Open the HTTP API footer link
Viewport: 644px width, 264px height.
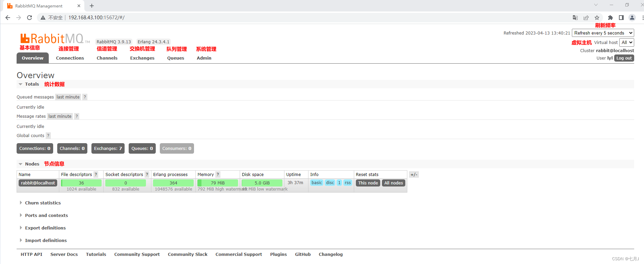(x=31, y=254)
